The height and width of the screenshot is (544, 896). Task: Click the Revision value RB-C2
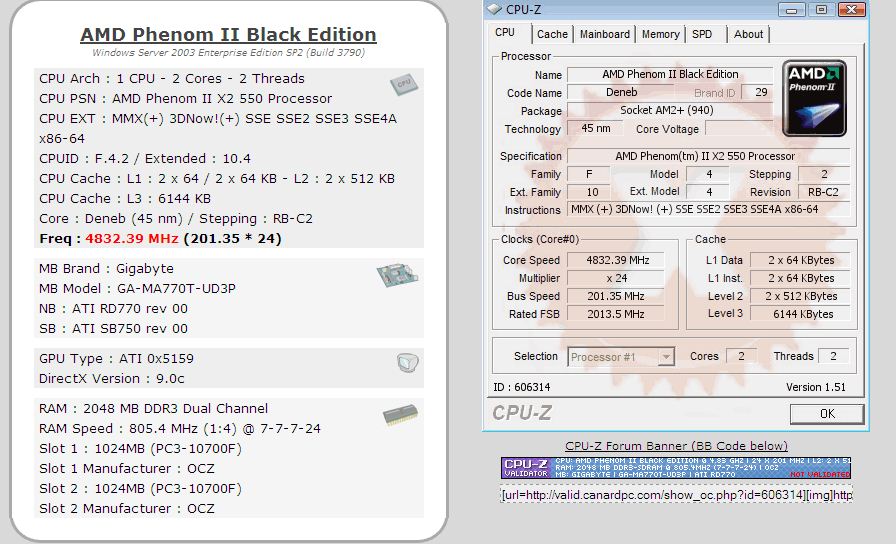click(823, 192)
